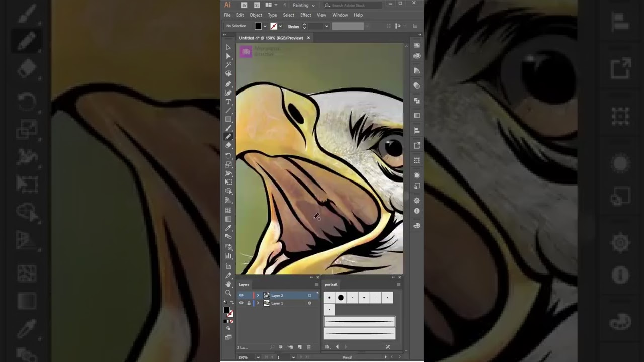
Task: Delete selection using Layers trash icon
Action: click(x=309, y=347)
